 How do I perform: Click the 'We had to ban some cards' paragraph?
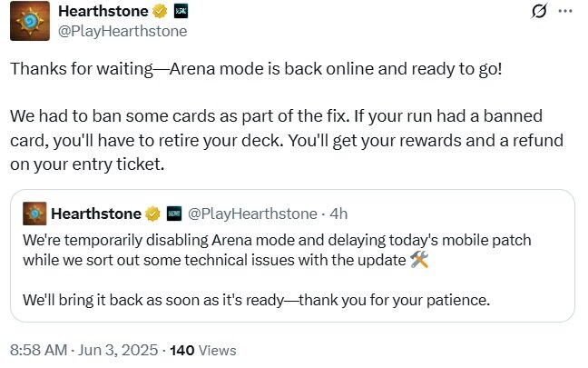tap(287, 140)
